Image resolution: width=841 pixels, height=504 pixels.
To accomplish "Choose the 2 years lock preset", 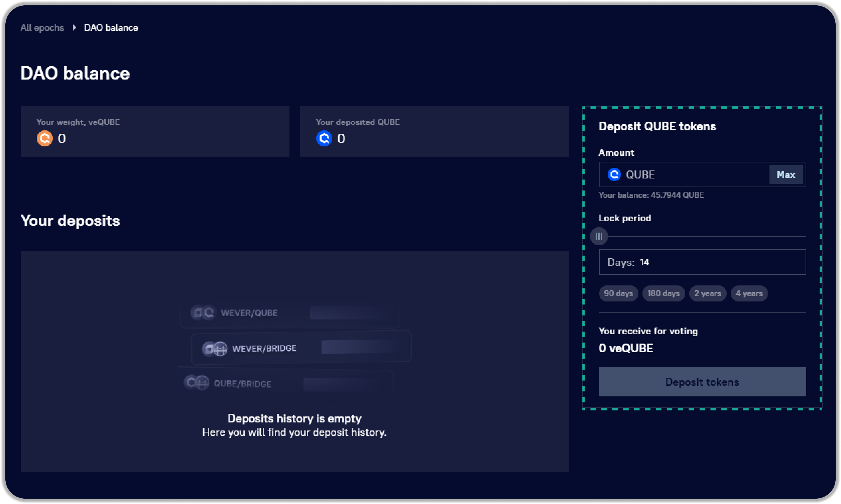I will (x=708, y=293).
